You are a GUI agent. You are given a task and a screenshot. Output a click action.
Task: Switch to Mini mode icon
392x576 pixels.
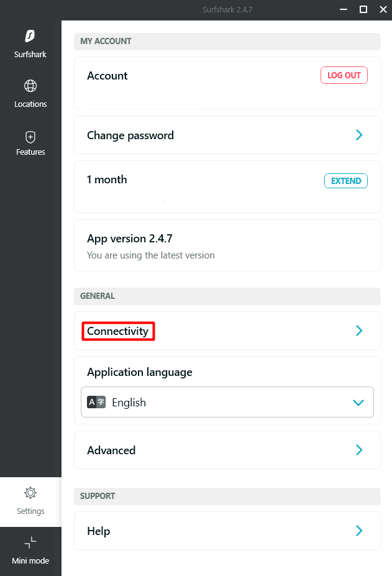coord(30,542)
